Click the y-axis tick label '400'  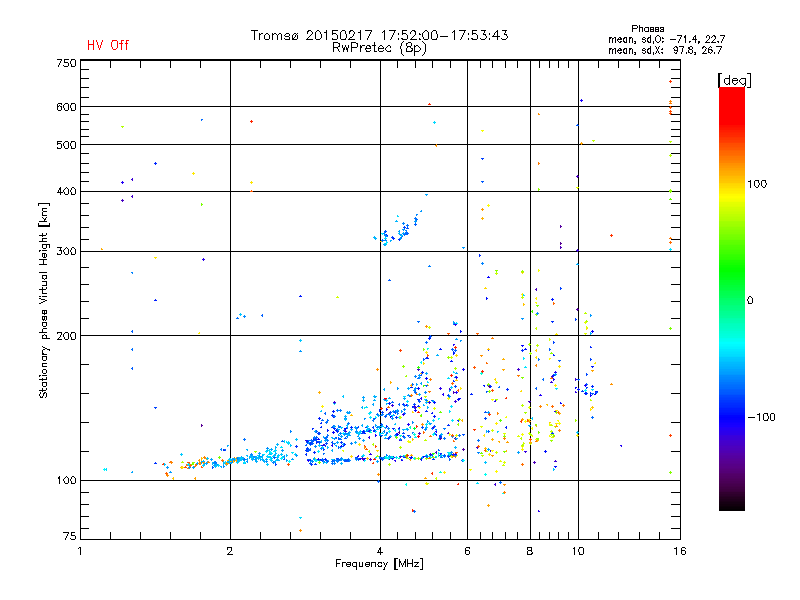pyautogui.click(x=66, y=192)
